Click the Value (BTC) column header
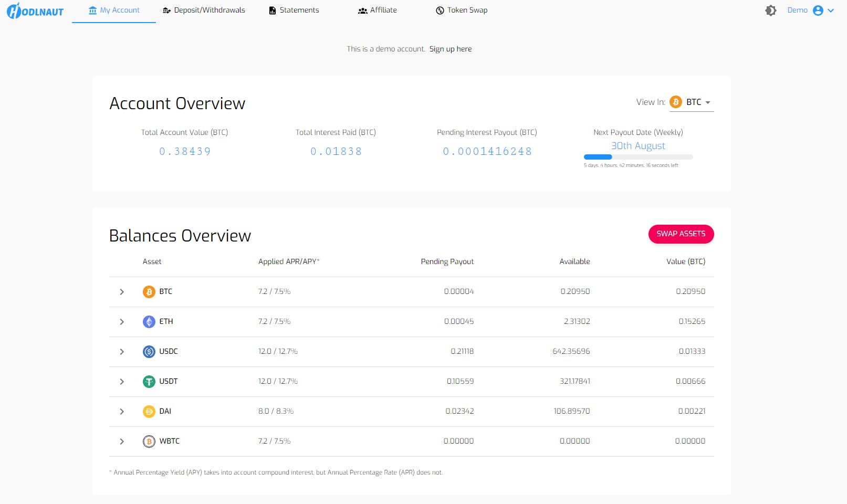 (686, 261)
